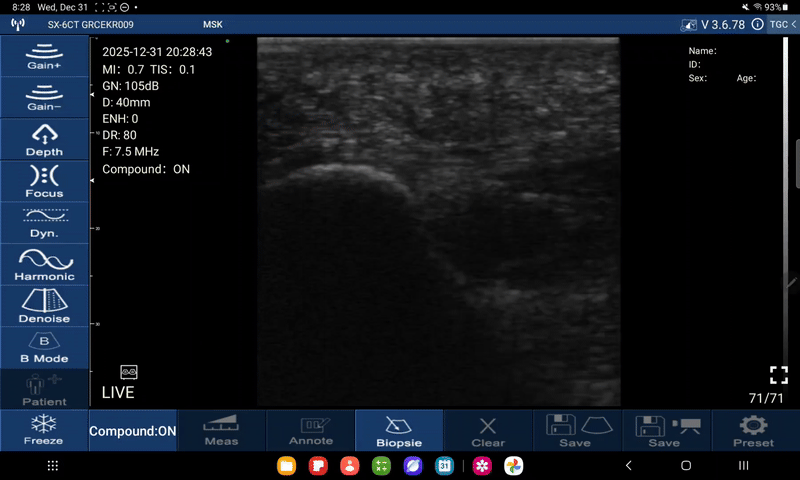Enter fullscreen image view
Screen dimensions: 800x480
(779, 375)
